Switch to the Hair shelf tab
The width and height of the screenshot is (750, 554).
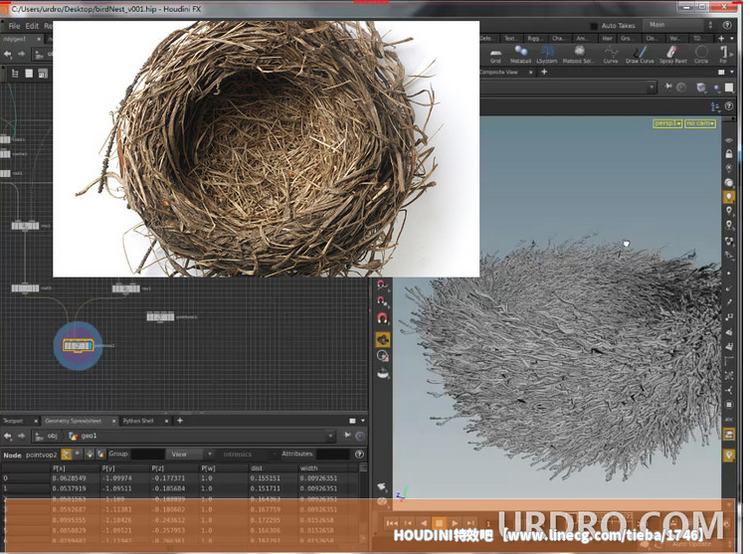pyautogui.click(x=607, y=38)
